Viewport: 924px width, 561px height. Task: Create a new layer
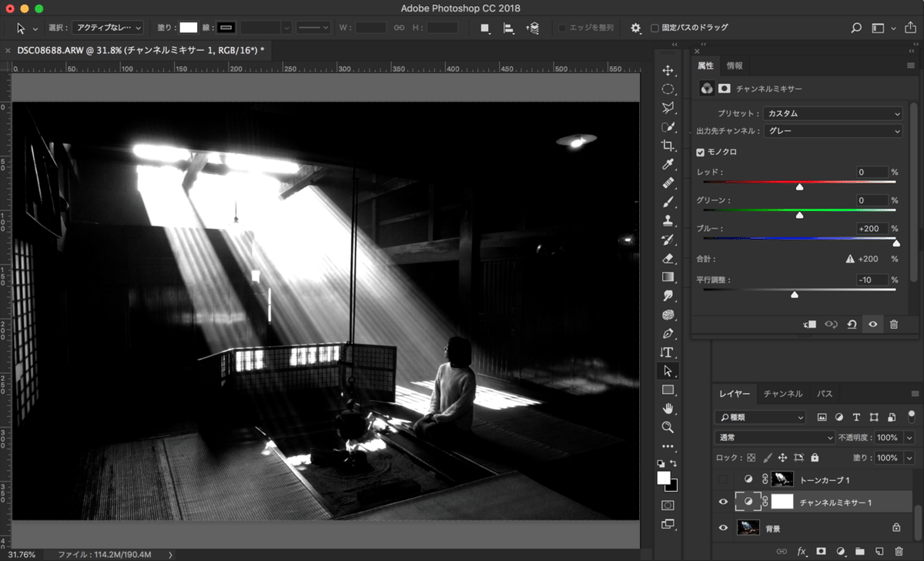click(x=879, y=552)
